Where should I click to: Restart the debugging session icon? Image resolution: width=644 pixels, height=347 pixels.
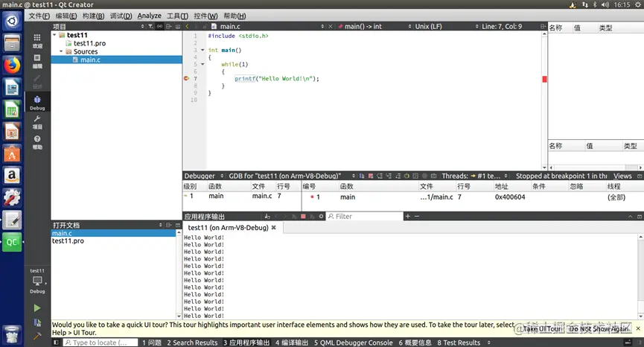pos(407,176)
